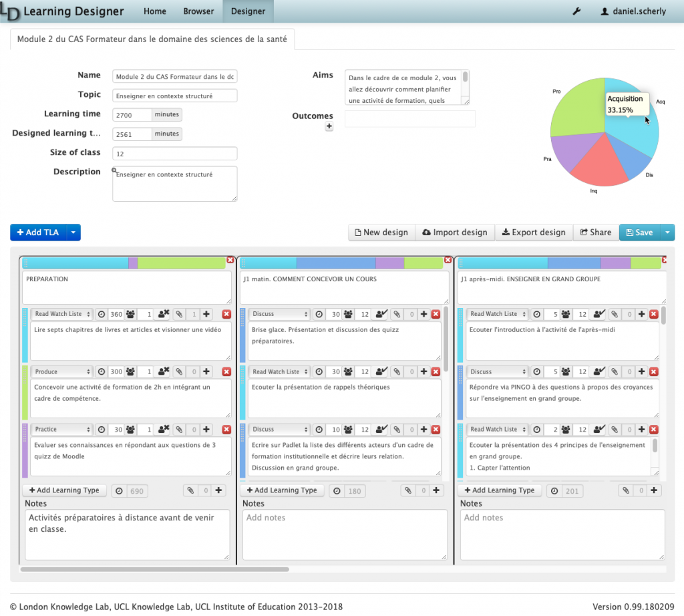This screenshot has width=684, height=616.
Task: Go to the Home menu item
Action: (155, 11)
